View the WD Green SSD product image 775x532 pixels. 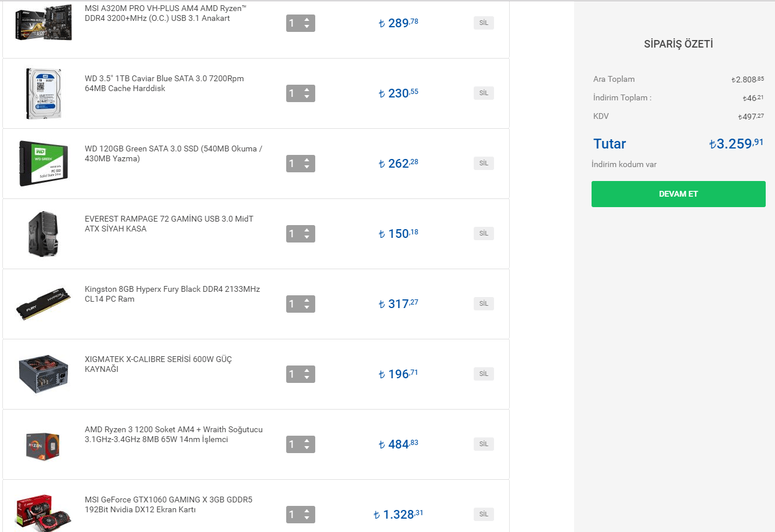click(x=44, y=164)
